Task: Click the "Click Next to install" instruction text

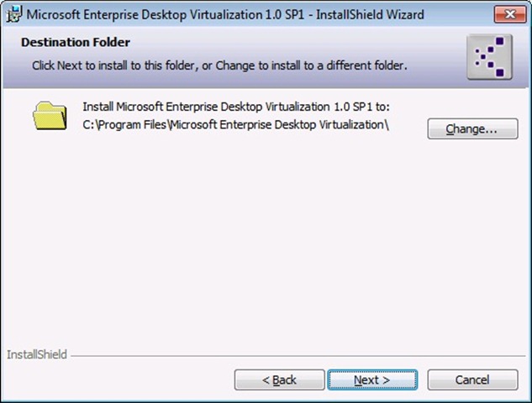Action: [x=219, y=65]
